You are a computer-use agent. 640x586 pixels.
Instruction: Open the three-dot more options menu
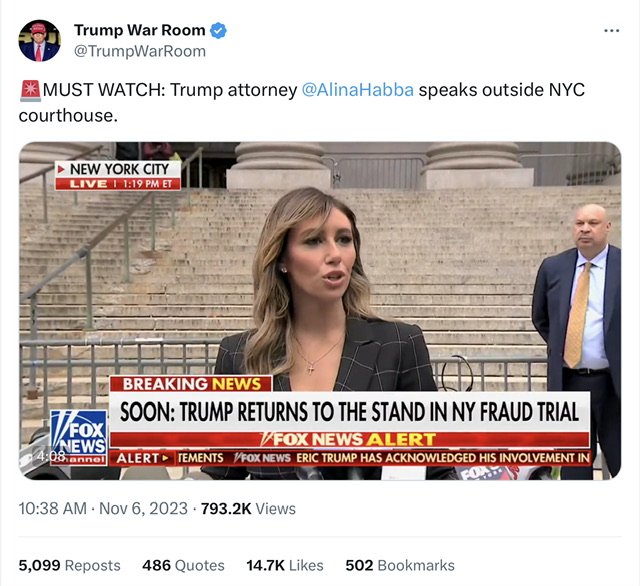611,31
